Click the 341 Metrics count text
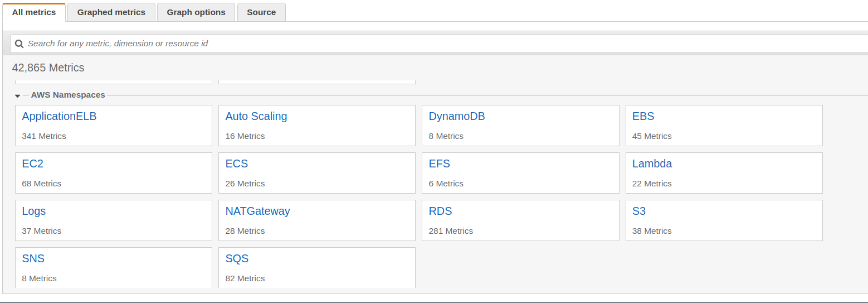The height and width of the screenshot is (303, 868). point(44,136)
